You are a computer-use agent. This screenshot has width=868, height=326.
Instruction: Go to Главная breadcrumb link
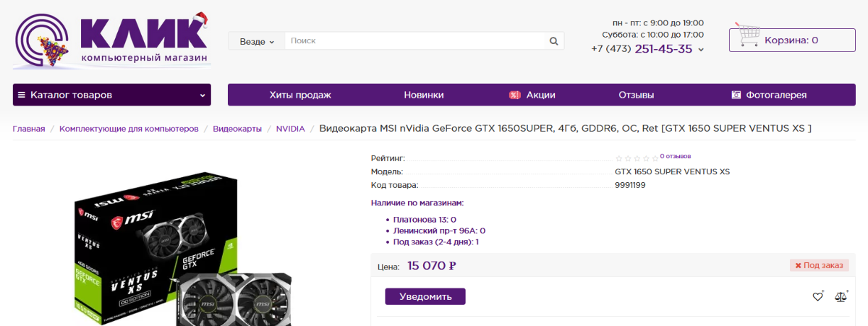(x=29, y=129)
